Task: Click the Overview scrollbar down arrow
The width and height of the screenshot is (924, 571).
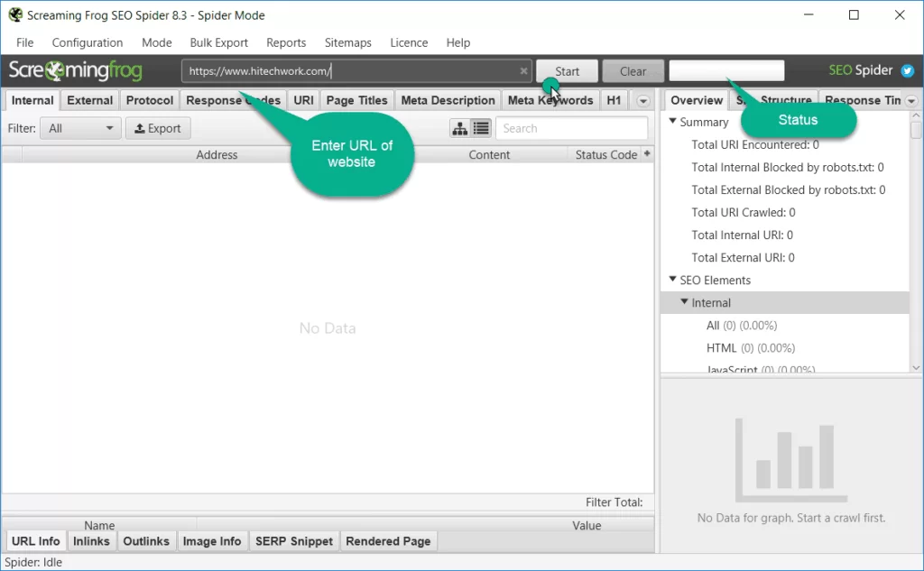Action: click(x=915, y=368)
